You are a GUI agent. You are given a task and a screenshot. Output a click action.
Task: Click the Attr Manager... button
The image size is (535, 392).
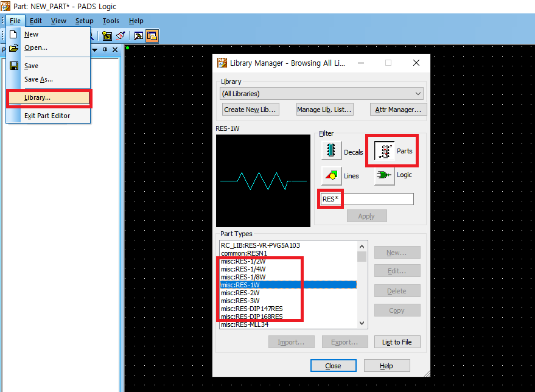398,110
